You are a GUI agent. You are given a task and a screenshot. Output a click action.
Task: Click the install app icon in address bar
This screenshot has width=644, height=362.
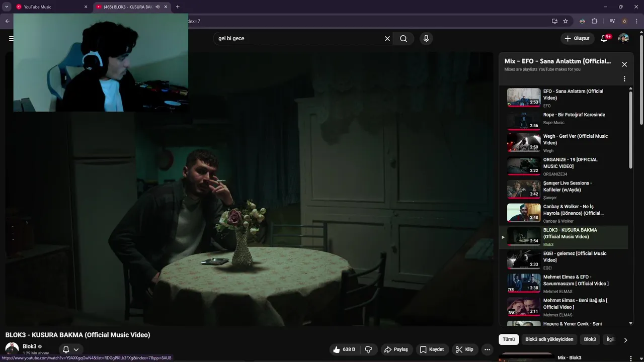click(554, 21)
